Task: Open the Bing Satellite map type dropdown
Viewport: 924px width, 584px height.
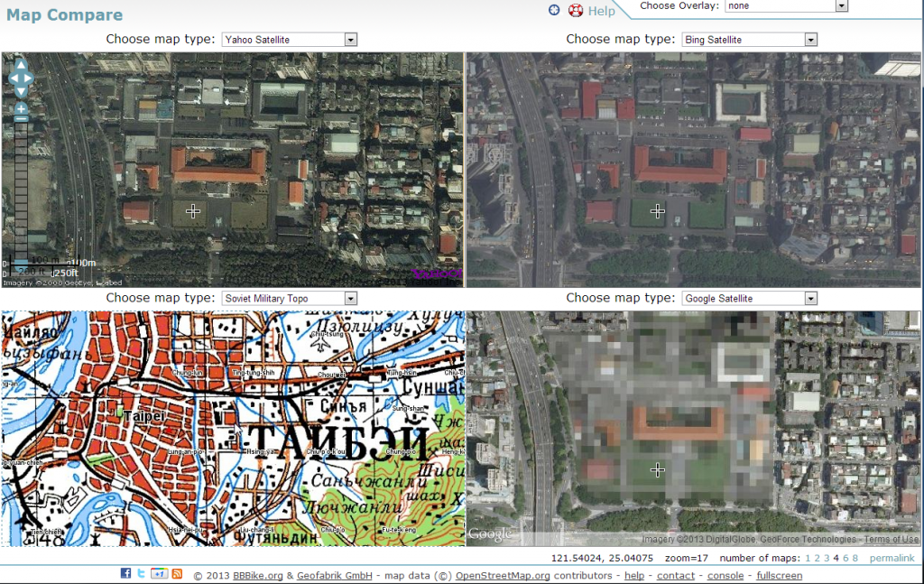Action: tap(750, 40)
